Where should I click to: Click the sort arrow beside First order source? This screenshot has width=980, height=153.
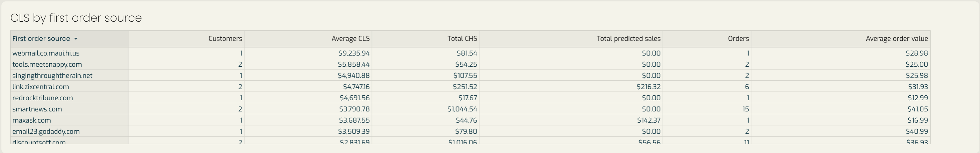tap(76, 39)
